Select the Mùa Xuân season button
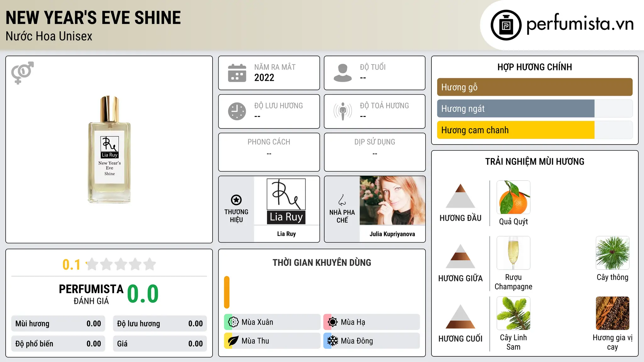The width and height of the screenshot is (644, 362). 272,322
